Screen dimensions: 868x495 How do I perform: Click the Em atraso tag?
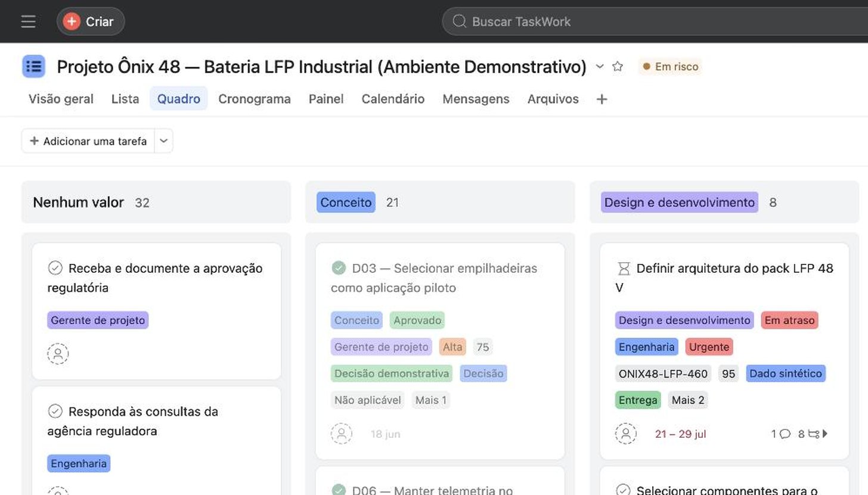click(789, 320)
